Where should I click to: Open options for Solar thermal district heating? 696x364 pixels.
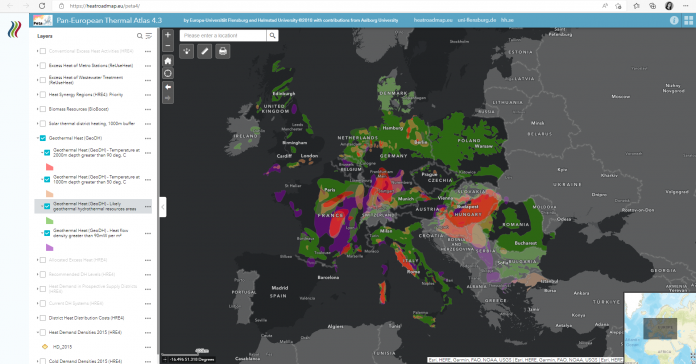point(148,124)
